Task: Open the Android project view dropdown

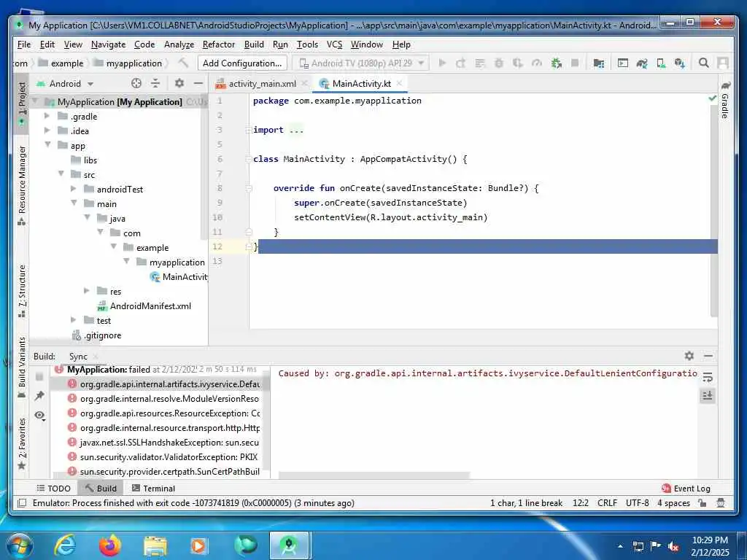Action: [66, 83]
